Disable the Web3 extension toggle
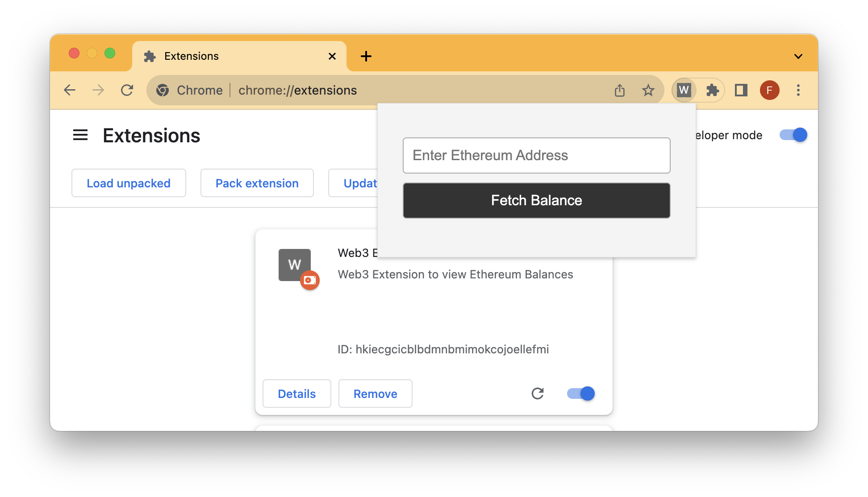Image resolution: width=868 pixels, height=497 pixels. pos(580,393)
